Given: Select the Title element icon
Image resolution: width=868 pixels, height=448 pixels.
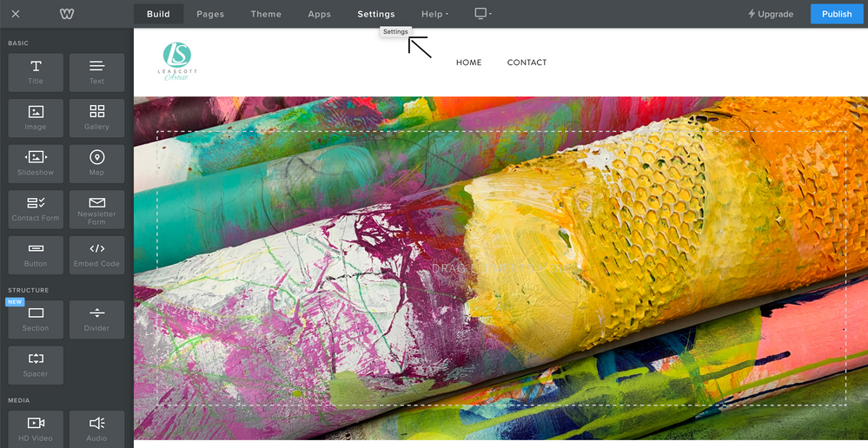Looking at the screenshot, I should pos(36,72).
